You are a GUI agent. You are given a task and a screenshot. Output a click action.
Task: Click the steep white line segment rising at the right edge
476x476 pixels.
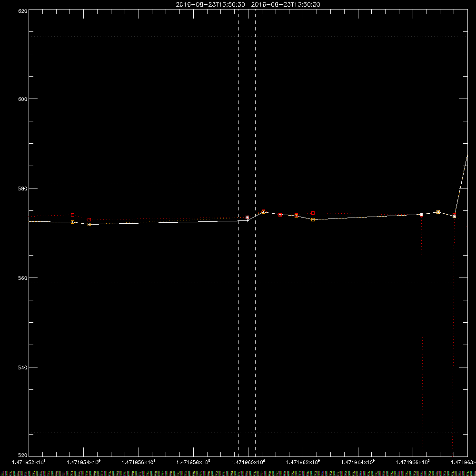pyautogui.click(x=461, y=185)
